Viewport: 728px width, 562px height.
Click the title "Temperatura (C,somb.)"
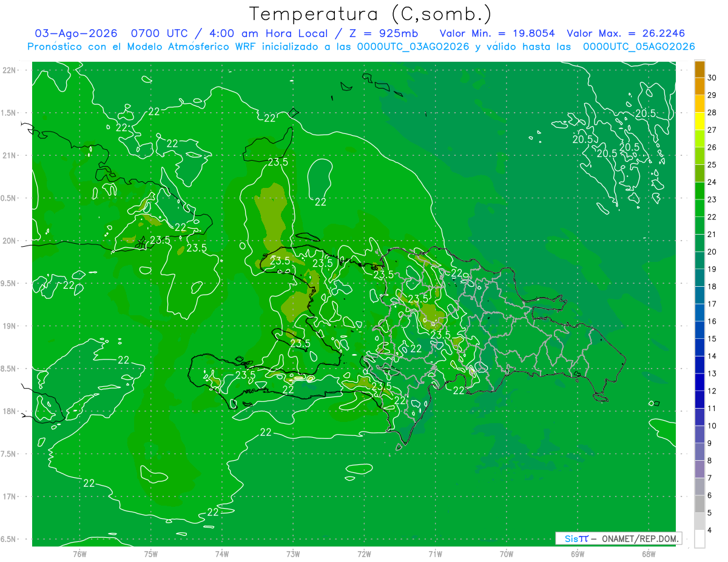click(371, 14)
